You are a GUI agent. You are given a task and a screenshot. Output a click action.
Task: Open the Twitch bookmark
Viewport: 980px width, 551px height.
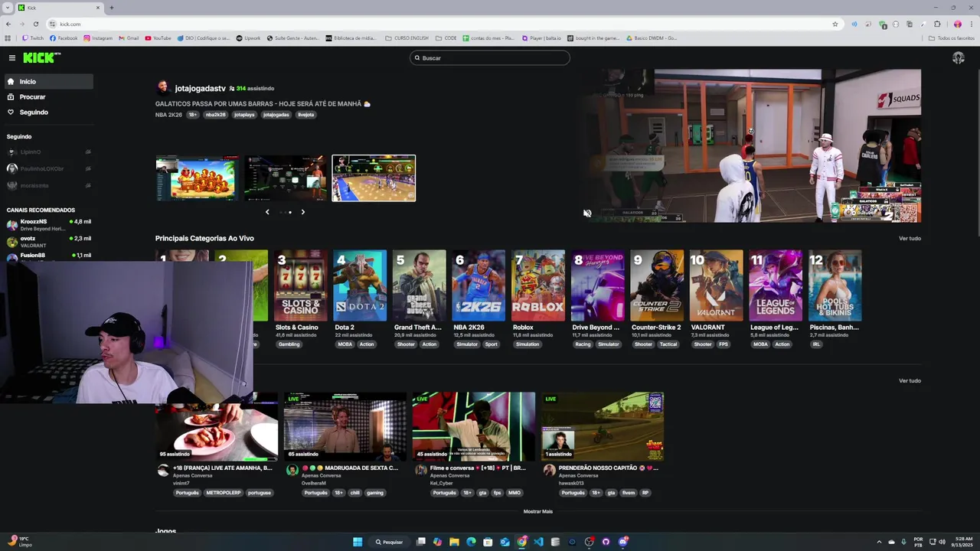click(33, 38)
